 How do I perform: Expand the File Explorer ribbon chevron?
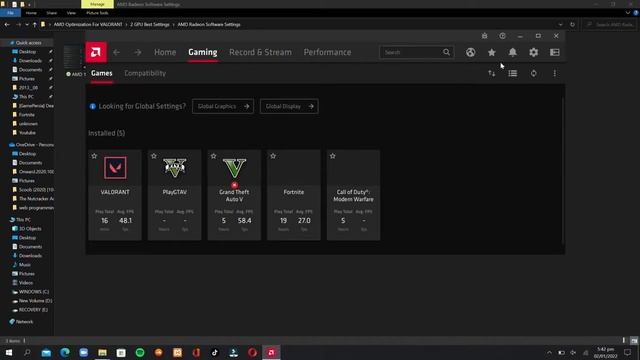click(628, 13)
